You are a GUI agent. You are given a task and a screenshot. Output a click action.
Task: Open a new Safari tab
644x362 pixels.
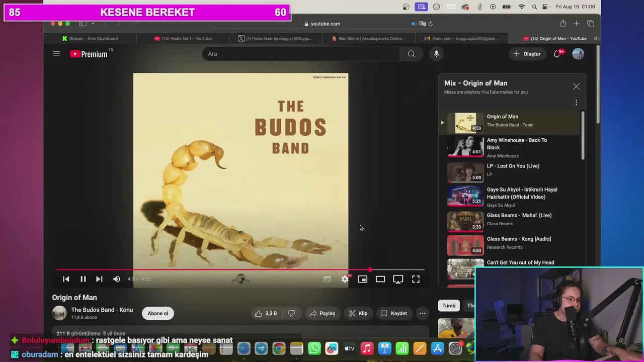pos(577,24)
